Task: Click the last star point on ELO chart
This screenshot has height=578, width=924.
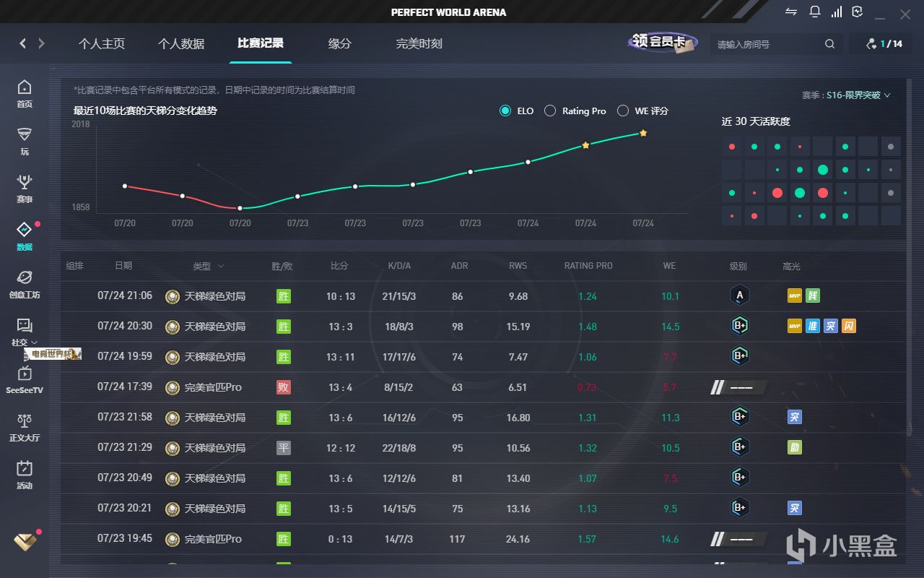Action: (x=643, y=133)
